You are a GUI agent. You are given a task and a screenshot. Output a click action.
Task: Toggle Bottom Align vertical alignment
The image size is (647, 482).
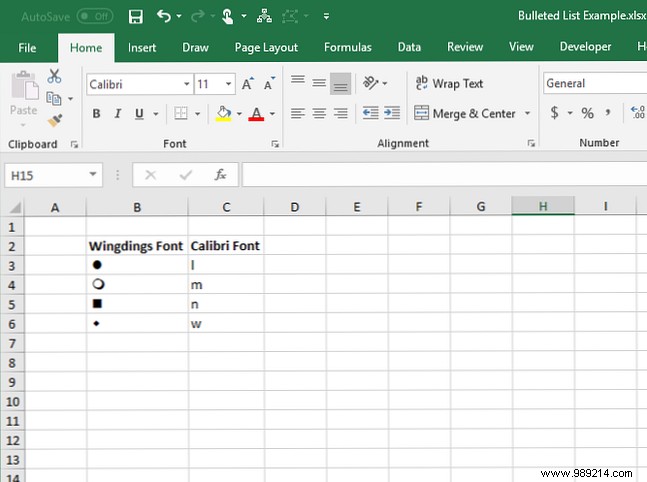[x=340, y=84]
